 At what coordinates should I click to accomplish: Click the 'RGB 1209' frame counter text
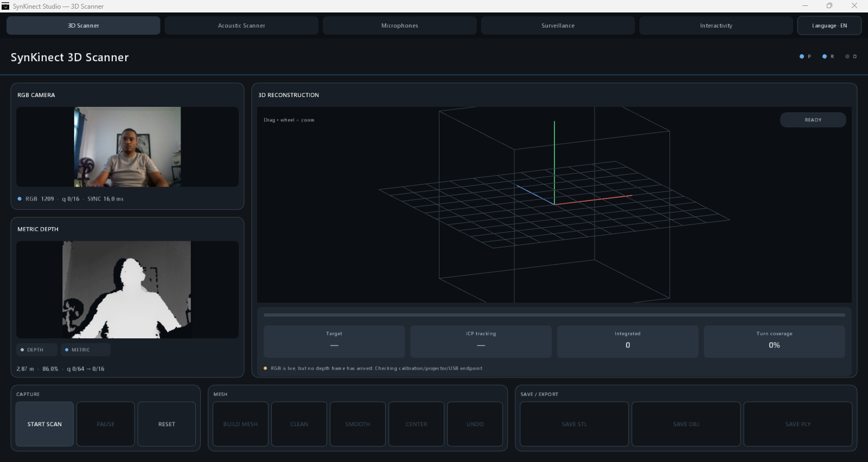point(40,199)
